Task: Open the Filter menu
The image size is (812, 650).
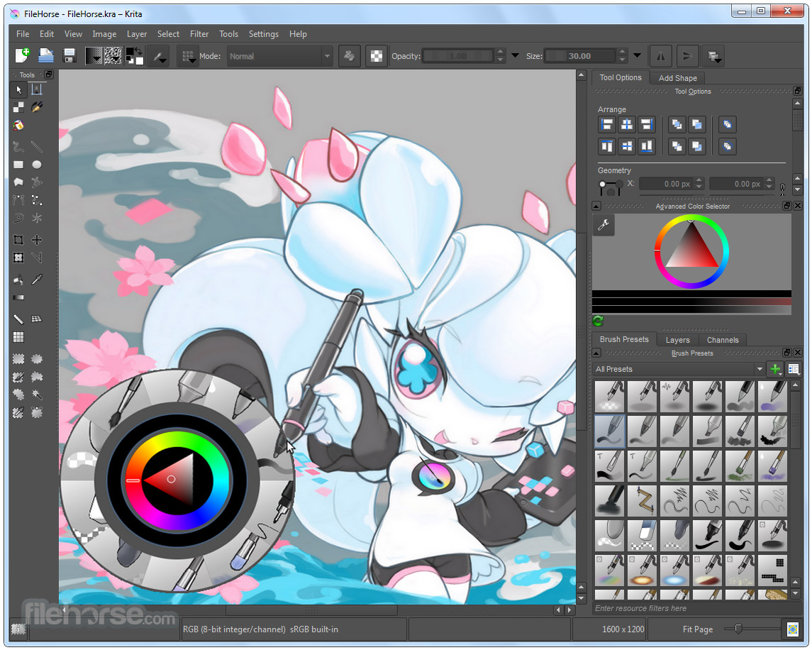Action: (199, 33)
